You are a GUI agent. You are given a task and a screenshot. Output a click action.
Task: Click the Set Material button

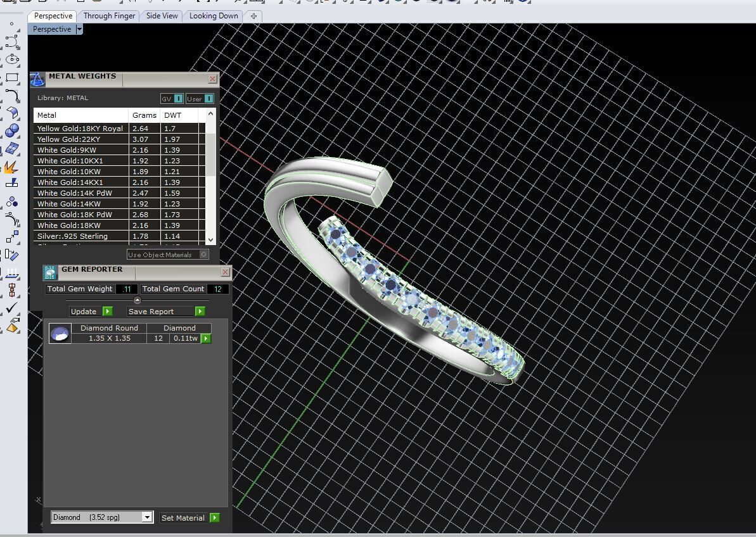pyautogui.click(x=184, y=518)
